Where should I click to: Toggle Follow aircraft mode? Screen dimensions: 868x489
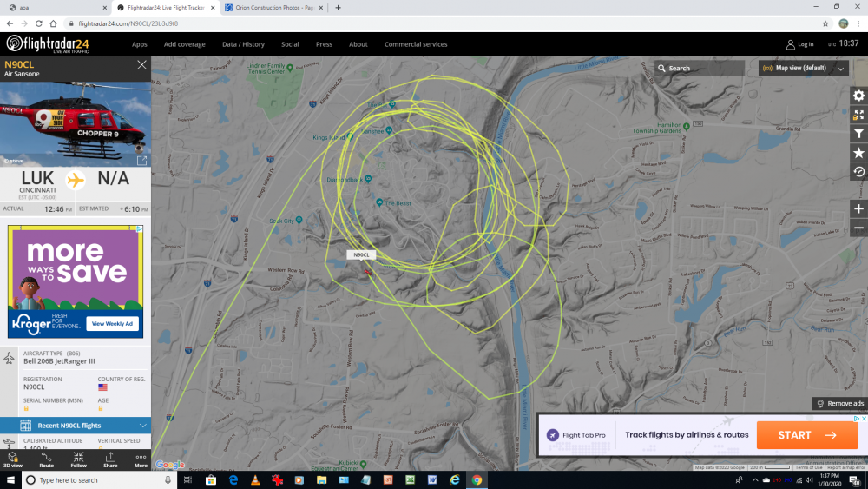coord(78,459)
